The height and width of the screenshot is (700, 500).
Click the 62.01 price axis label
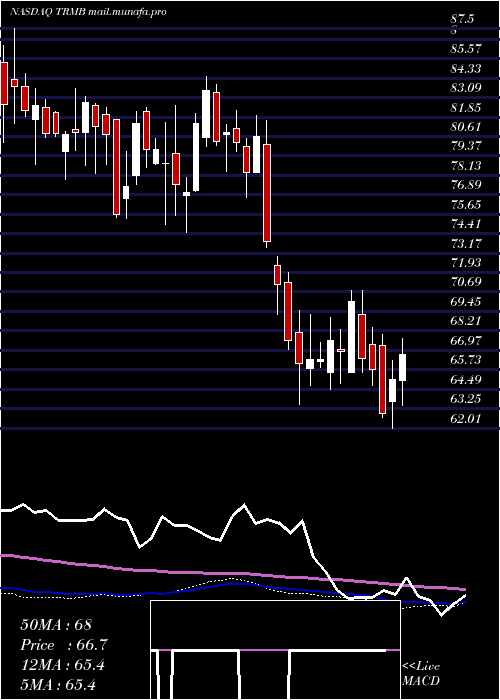(x=466, y=418)
